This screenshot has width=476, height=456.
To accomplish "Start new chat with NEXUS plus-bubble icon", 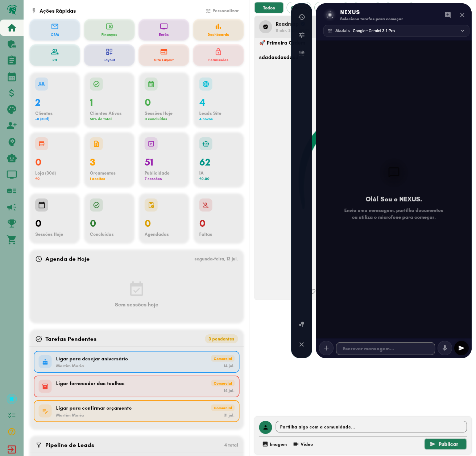I will (x=448, y=15).
